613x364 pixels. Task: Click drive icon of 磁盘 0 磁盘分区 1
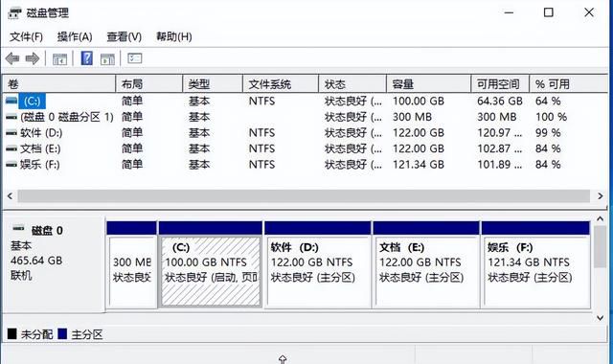pos(11,117)
